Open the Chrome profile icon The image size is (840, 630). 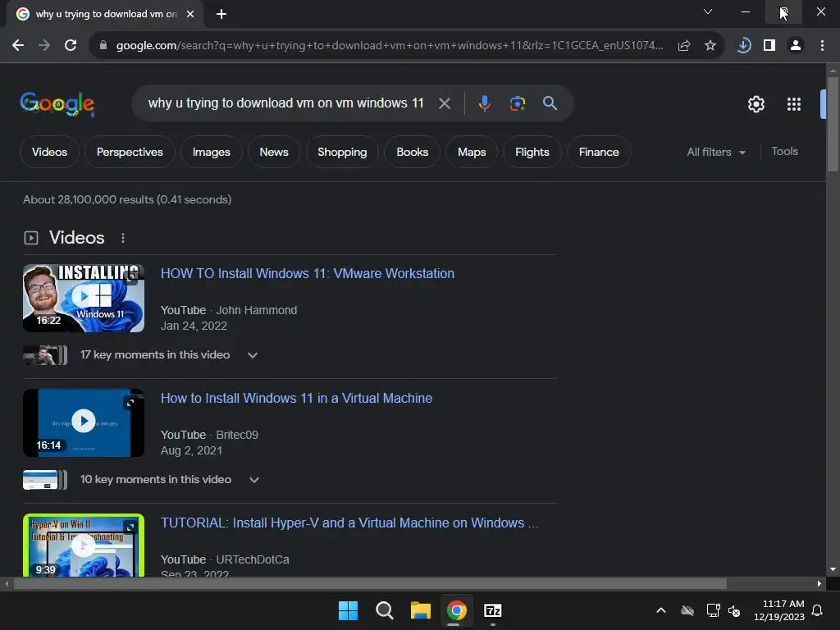click(x=796, y=46)
